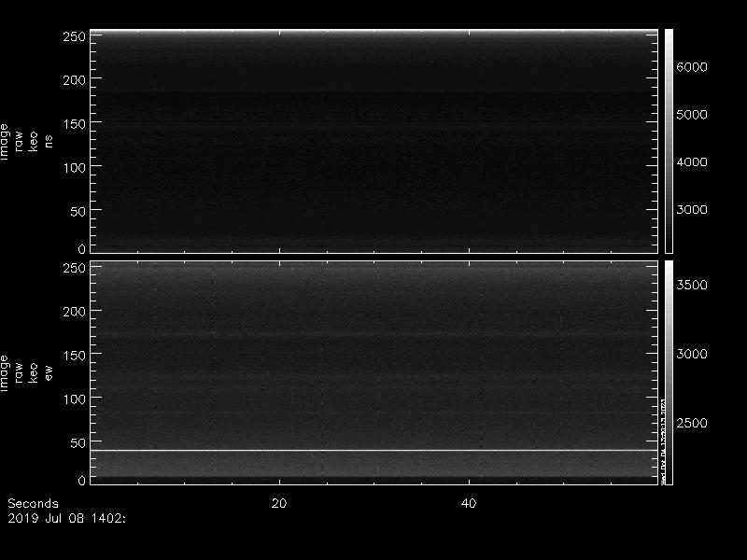Click the 'ns' label of upper plot
The width and height of the screenshot is (747, 560).
pyautogui.click(x=49, y=140)
